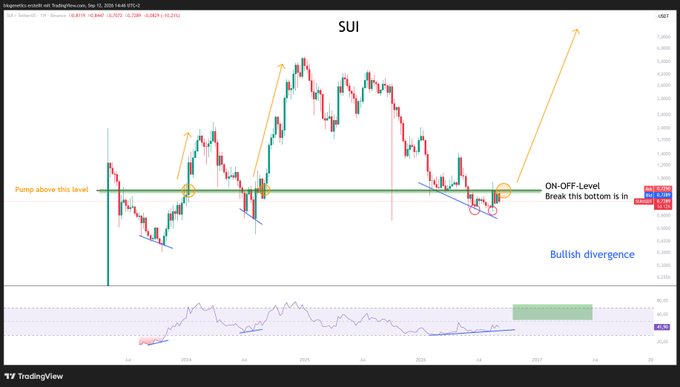Image resolution: width=680 pixels, height=387 pixels.
Task: Click the 2027 time axis label
Action: pos(537,360)
